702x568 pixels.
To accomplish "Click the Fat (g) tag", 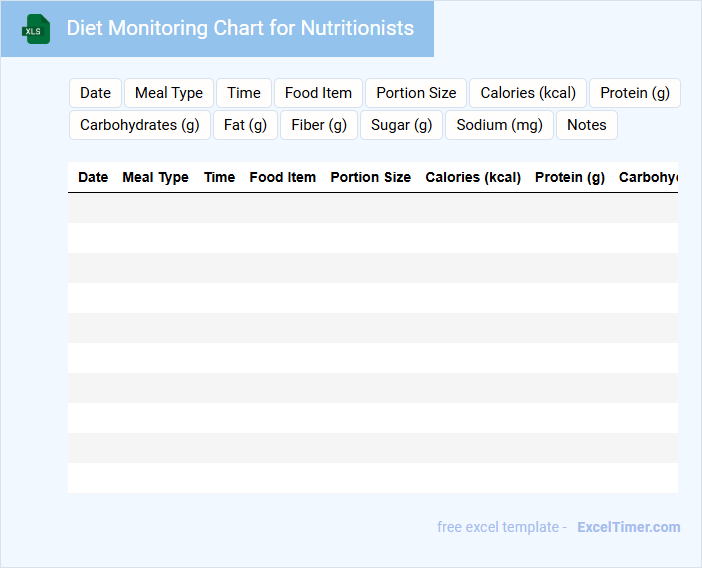I will point(246,125).
